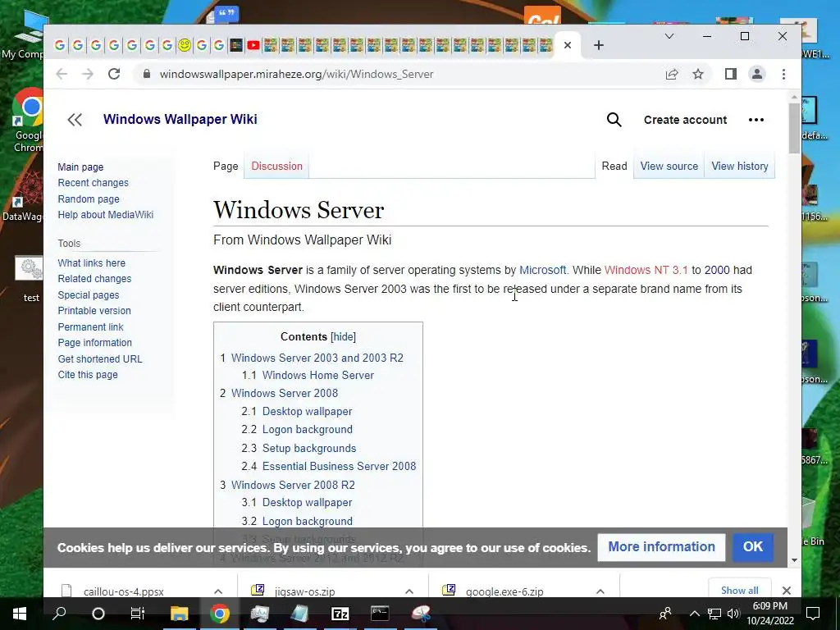Open Help about MediaWiki

(x=106, y=215)
